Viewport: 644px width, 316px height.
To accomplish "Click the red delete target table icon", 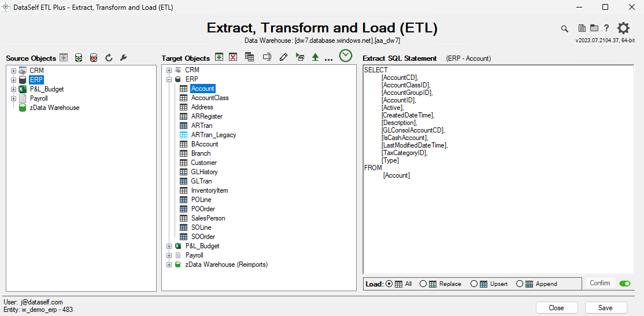I will 233,57.
